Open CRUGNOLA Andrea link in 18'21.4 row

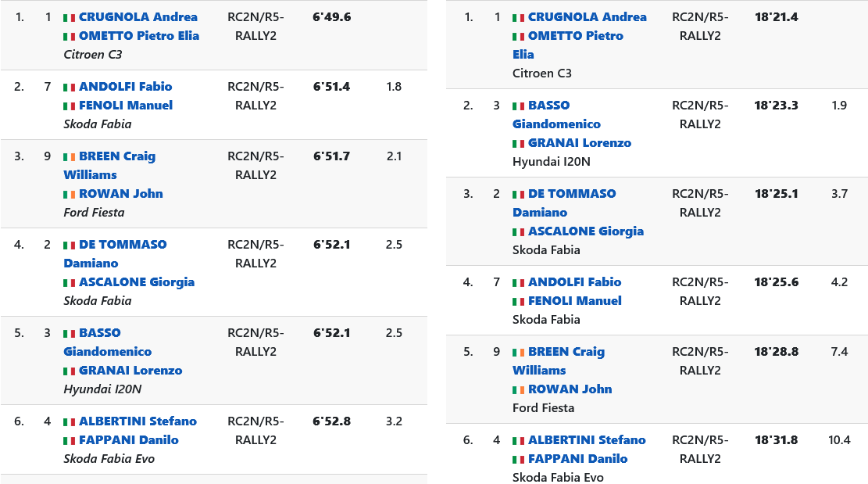pos(587,17)
